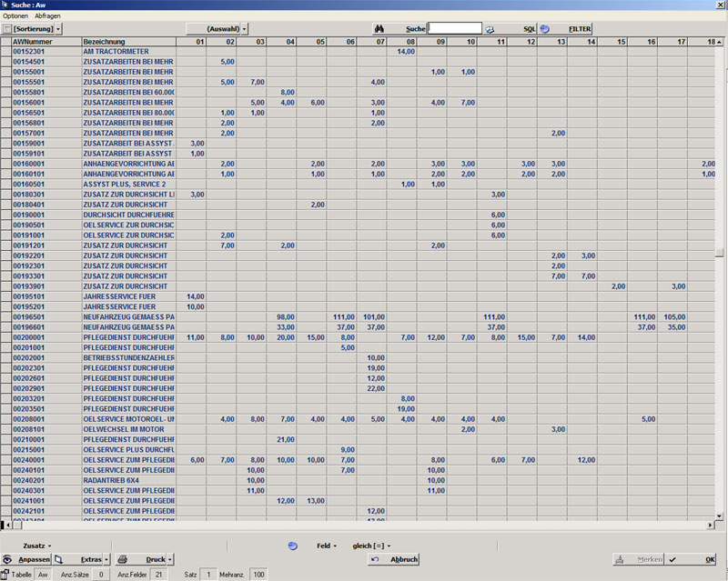The width and height of the screenshot is (728, 581).
Task: Click the grid icon left of Sortierung
Action: point(7,29)
